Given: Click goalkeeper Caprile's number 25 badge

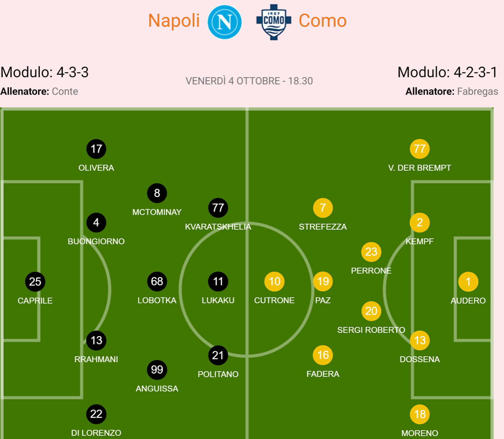Looking at the screenshot, I should coord(35,282).
